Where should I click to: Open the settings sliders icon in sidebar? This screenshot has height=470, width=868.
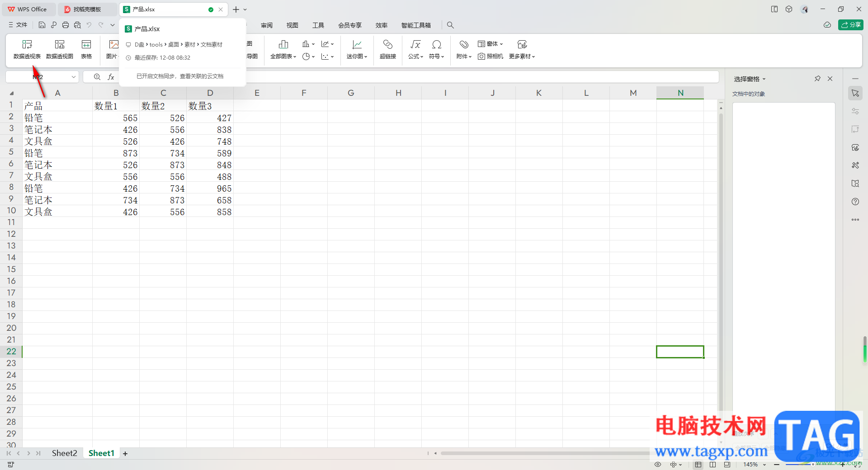855,111
